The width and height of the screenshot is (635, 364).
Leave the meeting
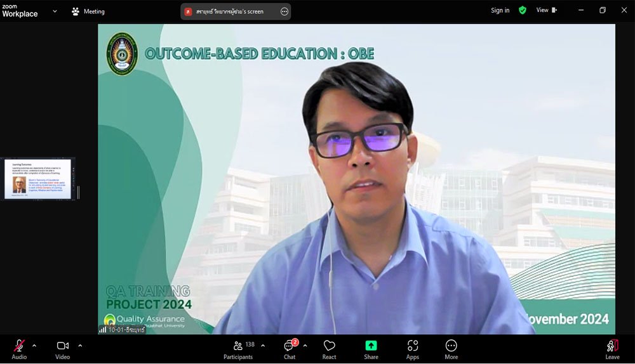[x=612, y=348]
